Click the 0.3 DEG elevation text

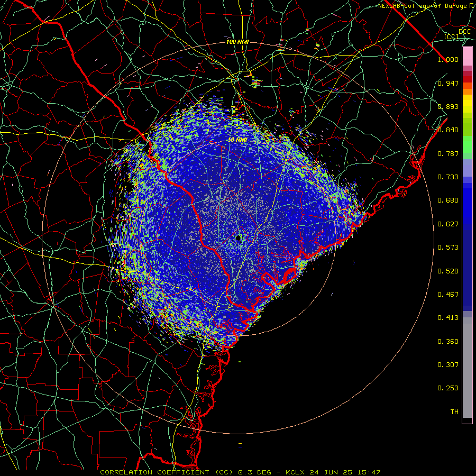pos(254,472)
